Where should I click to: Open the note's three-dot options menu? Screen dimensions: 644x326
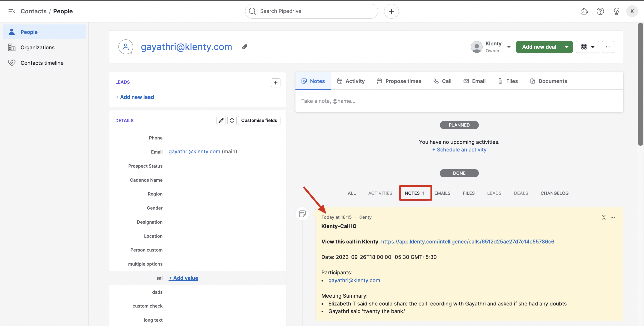click(613, 217)
